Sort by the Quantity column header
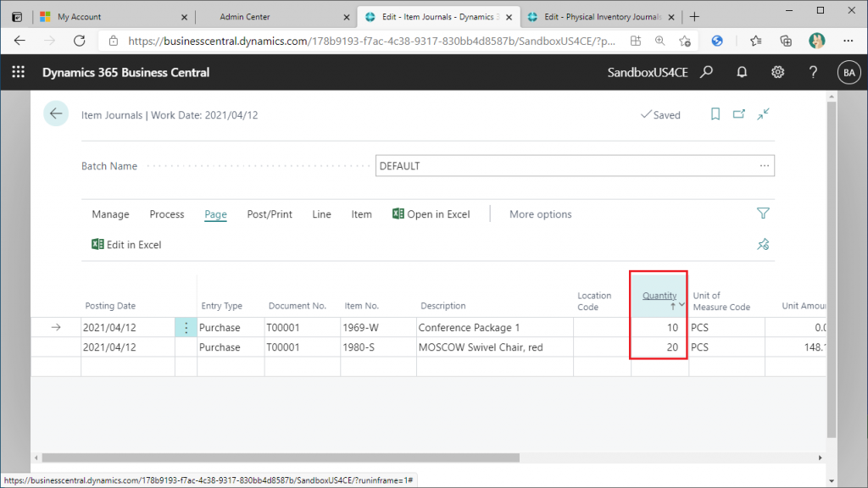The height and width of the screenshot is (488, 868). click(x=659, y=296)
